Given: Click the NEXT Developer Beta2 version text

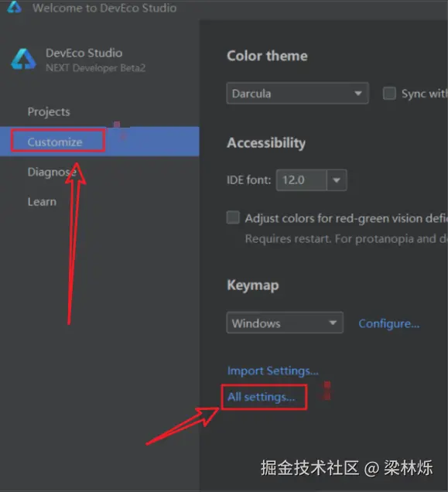Looking at the screenshot, I should (95, 68).
